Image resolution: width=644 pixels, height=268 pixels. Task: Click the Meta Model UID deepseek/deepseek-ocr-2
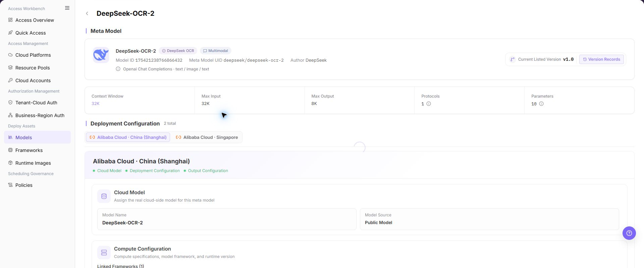pyautogui.click(x=254, y=60)
